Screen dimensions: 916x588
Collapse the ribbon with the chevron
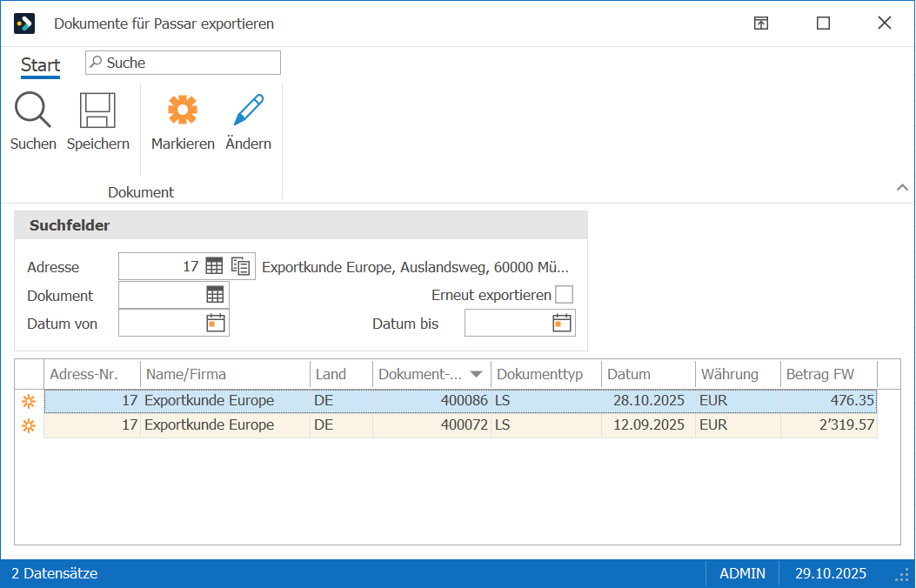(x=902, y=187)
